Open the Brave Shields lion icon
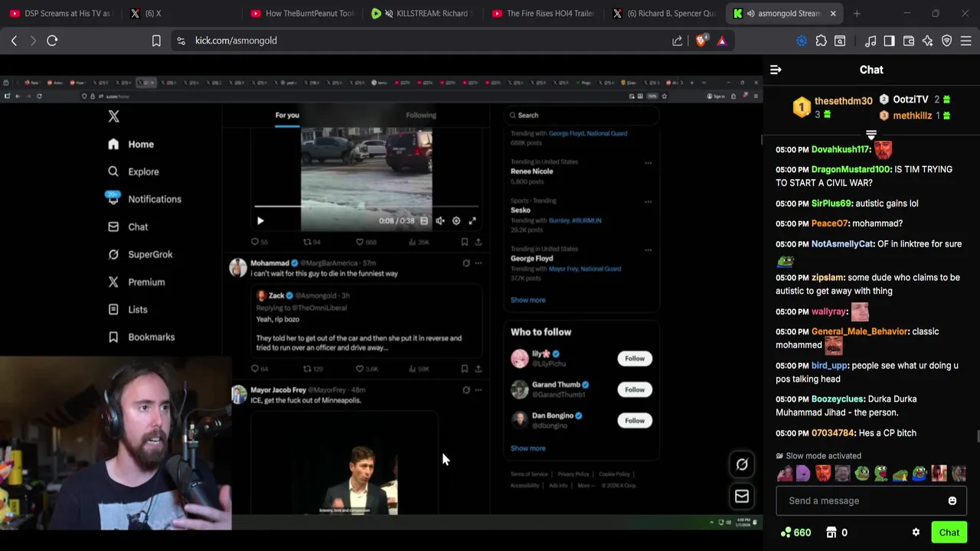This screenshot has width=980, height=551. tap(701, 41)
